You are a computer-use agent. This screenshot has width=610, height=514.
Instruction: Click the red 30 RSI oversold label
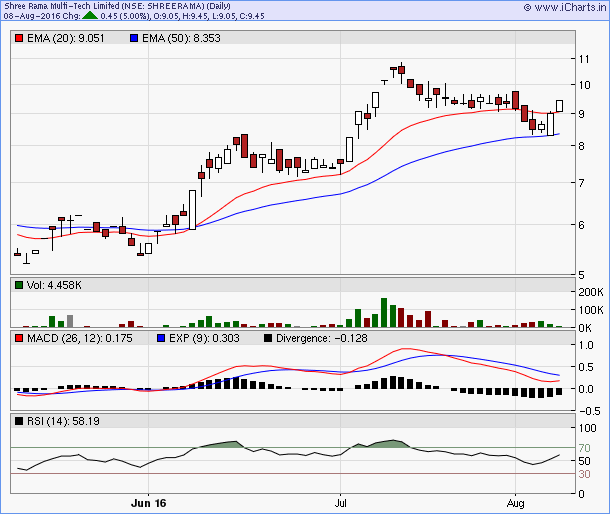click(x=584, y=474)
